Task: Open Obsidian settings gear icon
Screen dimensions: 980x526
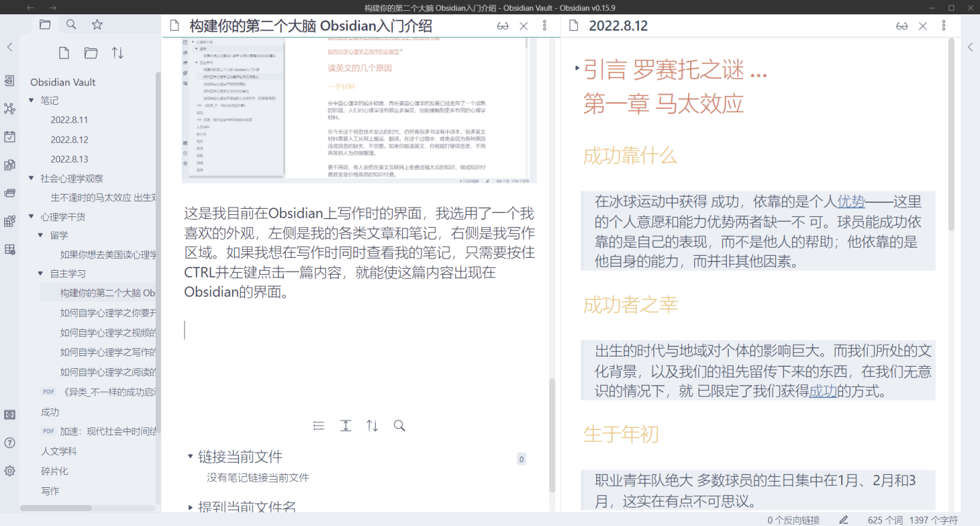Action: [x=10, y=471]
